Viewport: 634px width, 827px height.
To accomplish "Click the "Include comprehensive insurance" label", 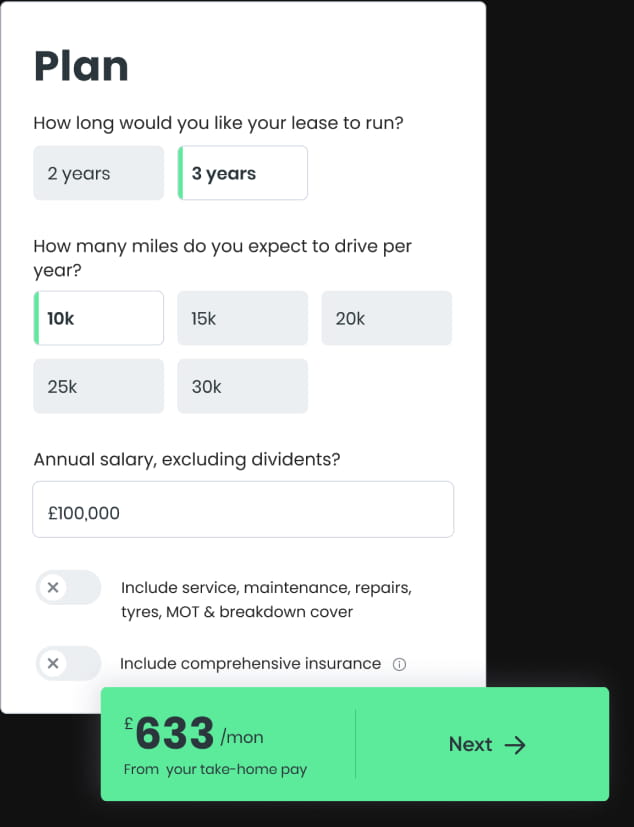I will tap(250, 664).
